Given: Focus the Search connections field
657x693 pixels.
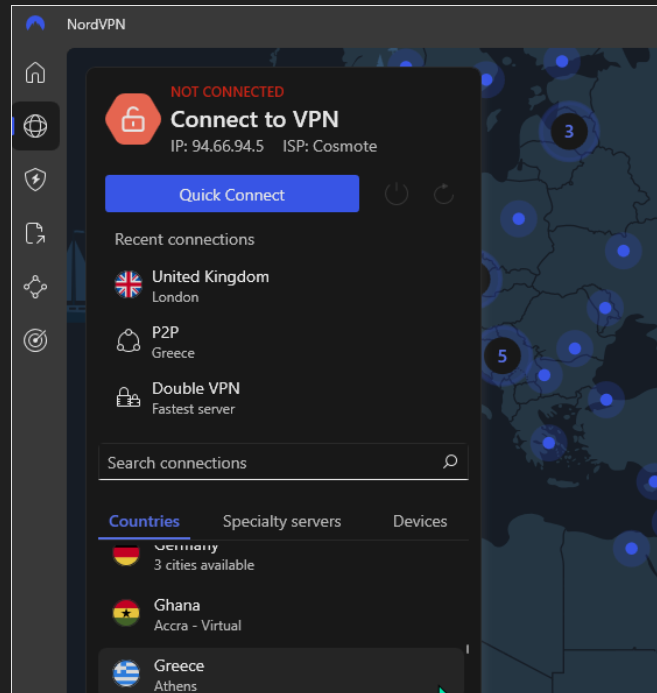Looking at the screenshot, I should tap(283, 462).
